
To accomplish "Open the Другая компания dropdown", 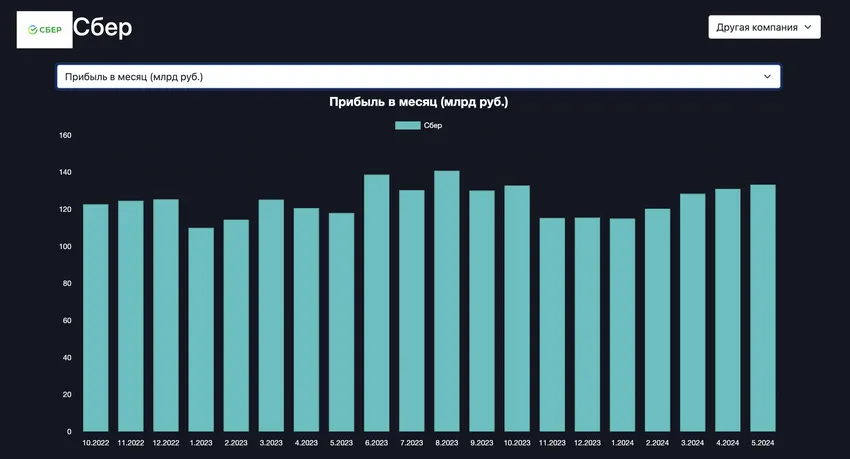I will tap(764, 27).
